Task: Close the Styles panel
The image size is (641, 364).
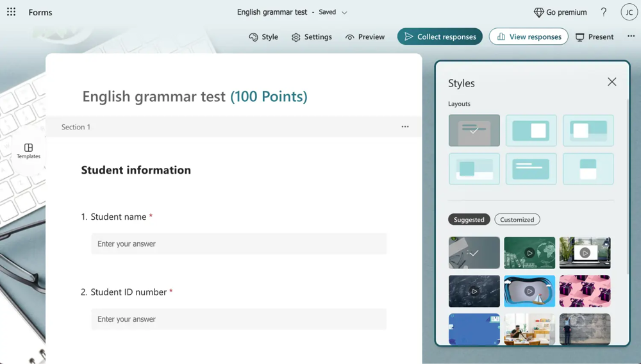Action: point(612,82)
